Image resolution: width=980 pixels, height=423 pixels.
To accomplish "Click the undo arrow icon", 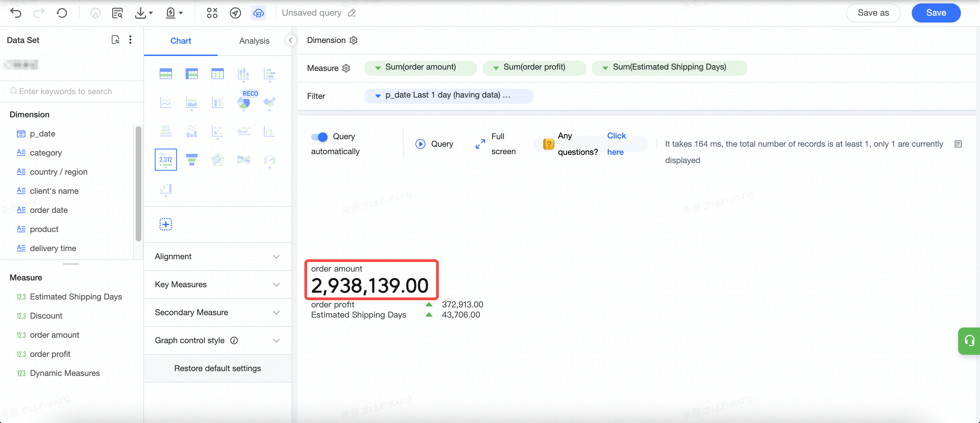I will [x=16, y=13].
